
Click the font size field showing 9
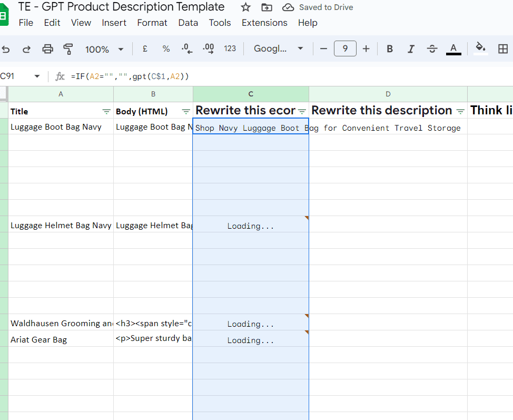pyautogui.click(x=345, y=49)
